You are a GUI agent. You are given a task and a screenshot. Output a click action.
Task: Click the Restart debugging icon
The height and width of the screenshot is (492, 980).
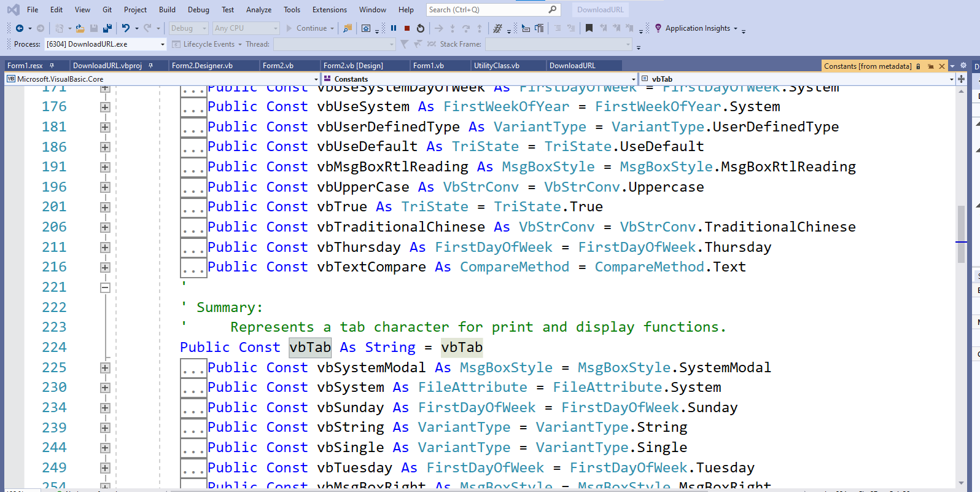(421, 28)
